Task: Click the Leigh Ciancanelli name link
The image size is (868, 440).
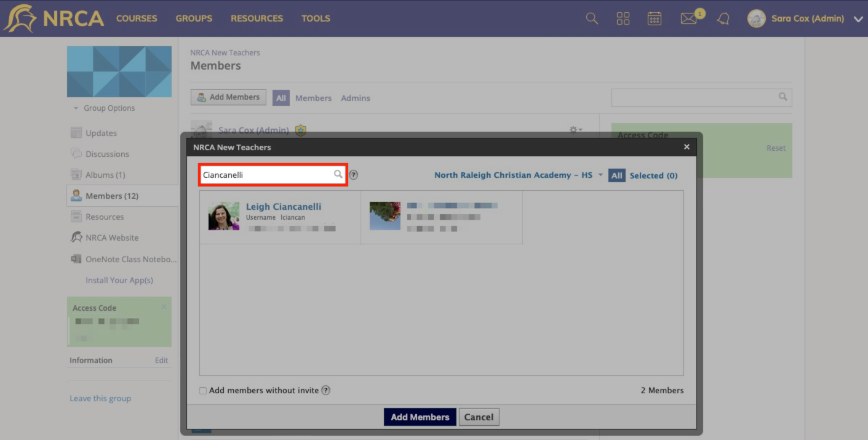Action: (x=284, y=207)
